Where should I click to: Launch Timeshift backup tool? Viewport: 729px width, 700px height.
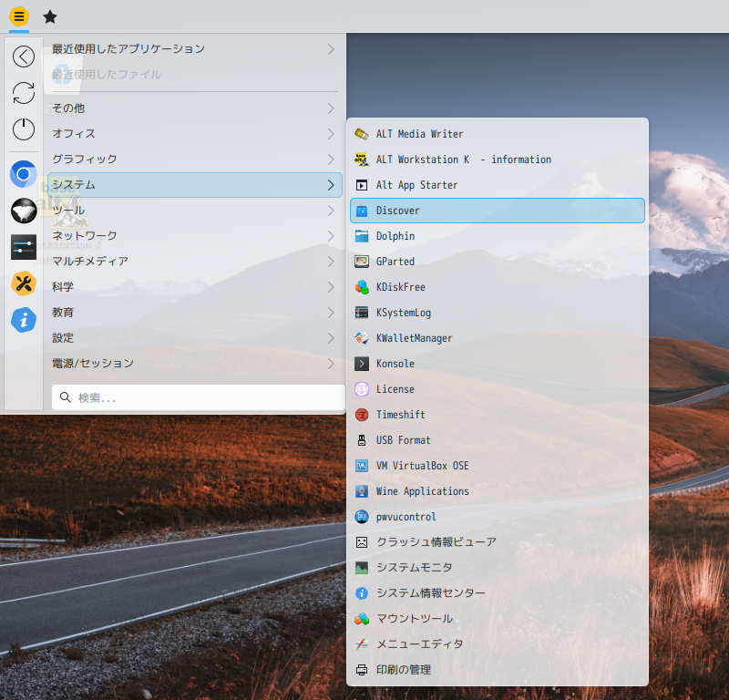(x=498, y=415)
